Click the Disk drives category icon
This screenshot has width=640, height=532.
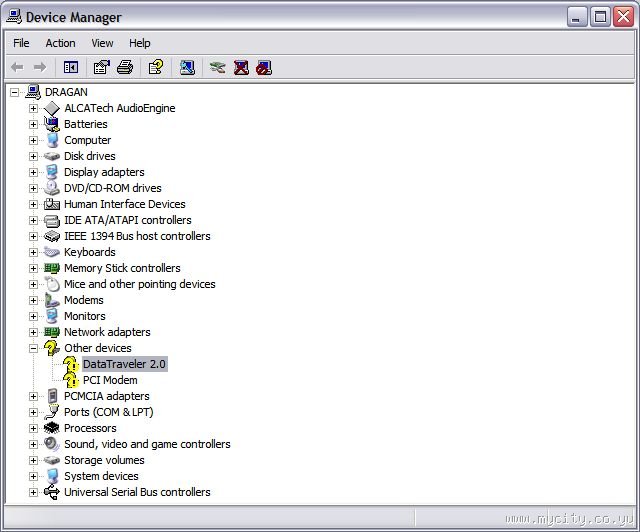click(x=52, y=156)
